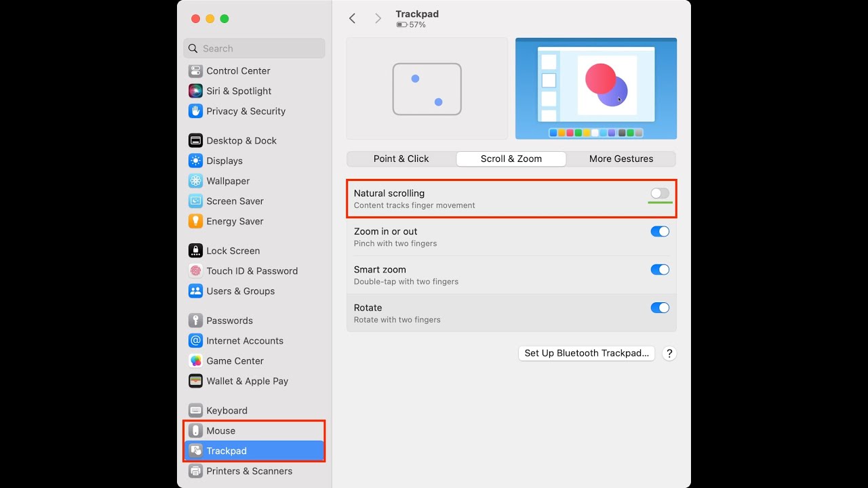Open Internet Accounts @ icon
The width and height of the screenshot is (868, 488).
click(x=196, y=341)
